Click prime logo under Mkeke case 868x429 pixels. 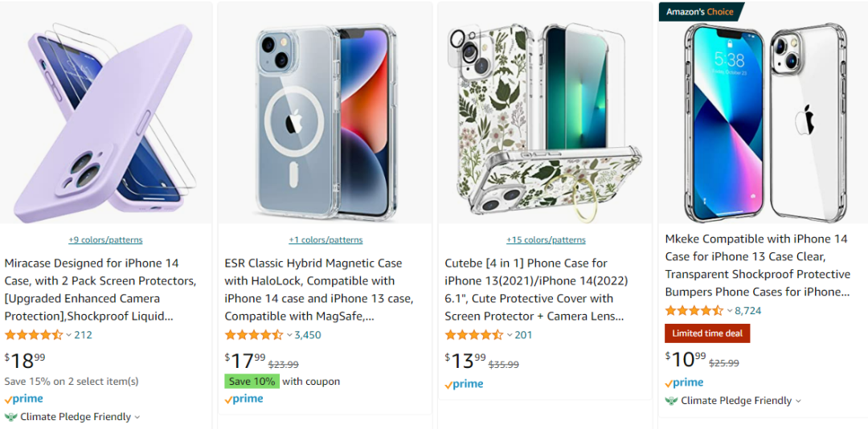pyautogui.click(x=684, y=383)
